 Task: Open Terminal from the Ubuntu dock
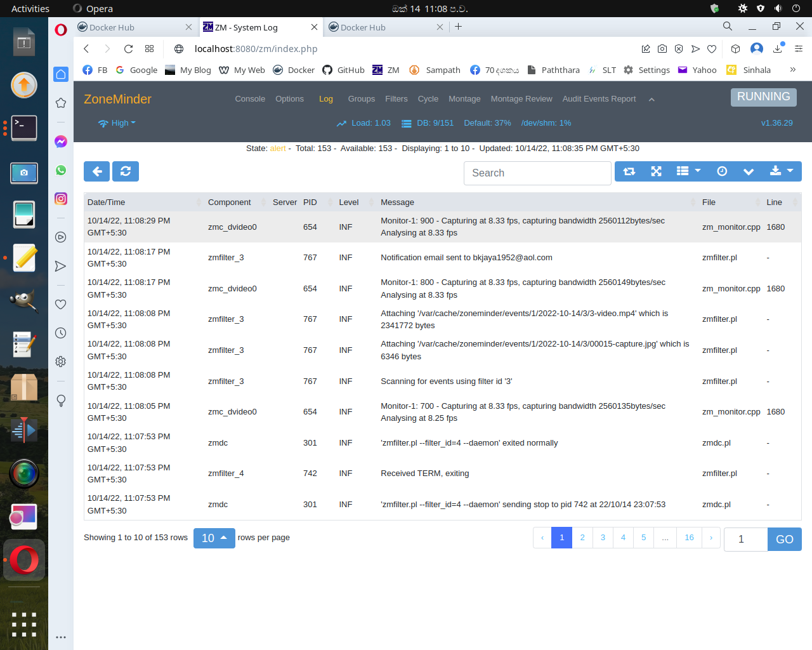click(24, 128)
